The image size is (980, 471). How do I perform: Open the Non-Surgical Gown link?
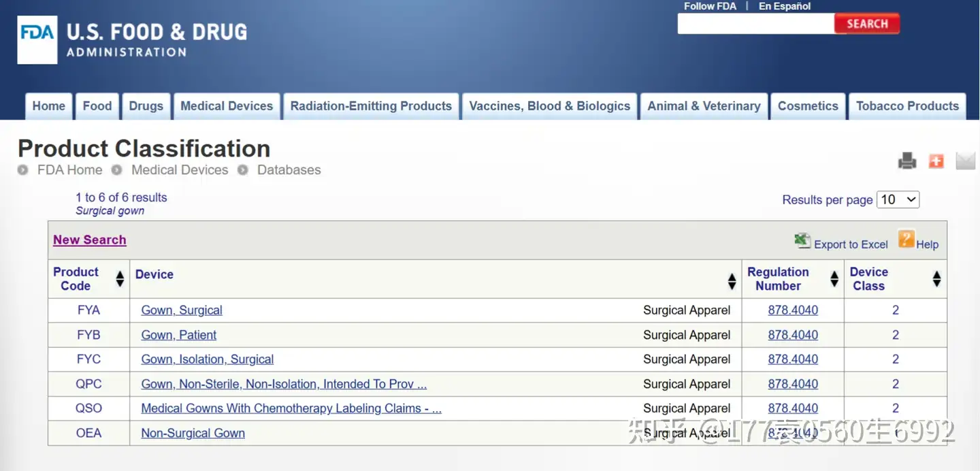193,433
